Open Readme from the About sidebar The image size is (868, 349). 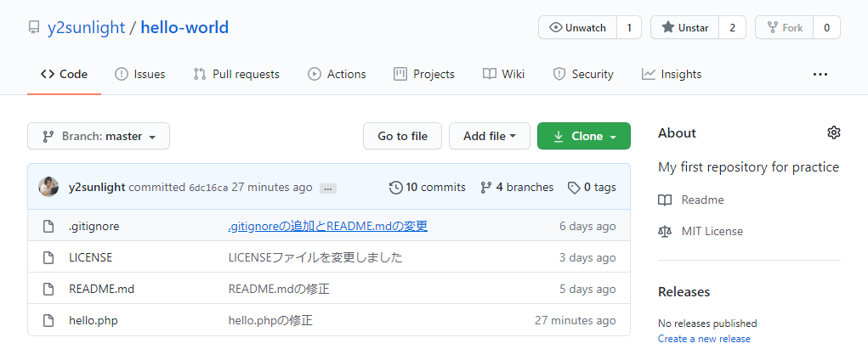pos(702,200)
